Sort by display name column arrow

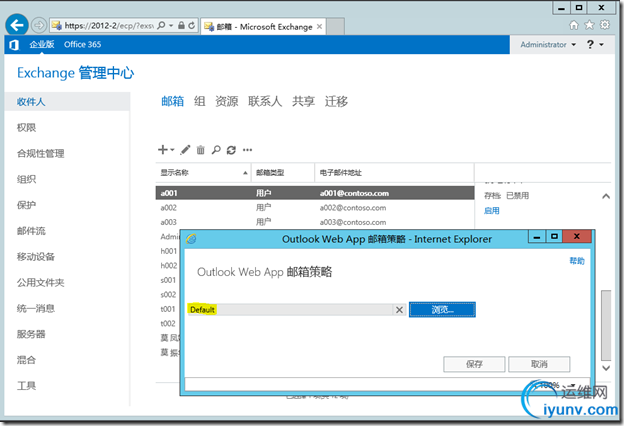click(245, 173)
